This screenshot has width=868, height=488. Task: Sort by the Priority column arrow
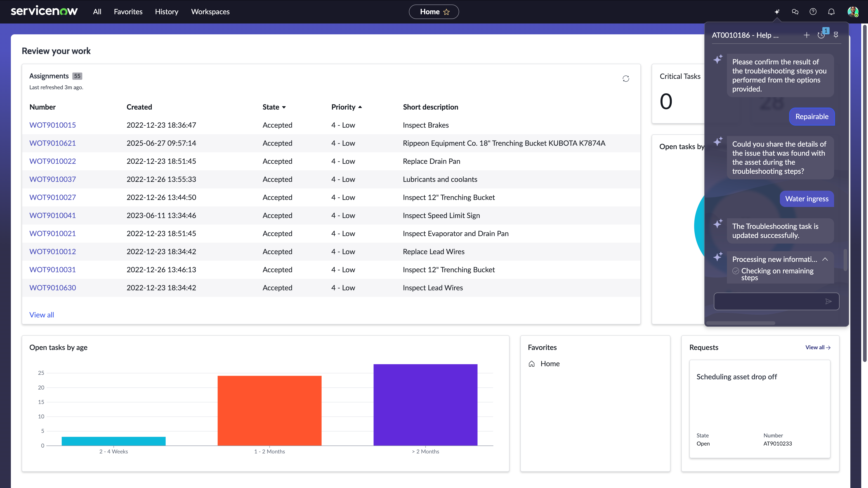pyautogui.click(x=360, y=107)
